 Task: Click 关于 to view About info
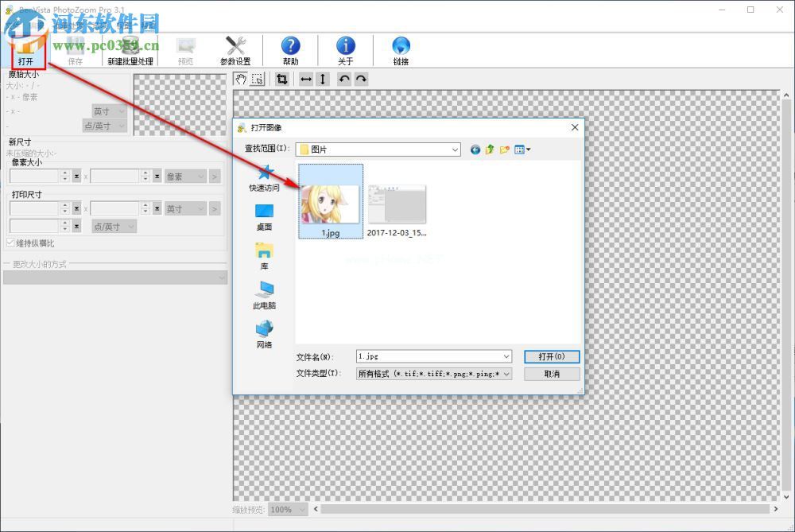tap(346, 49)
